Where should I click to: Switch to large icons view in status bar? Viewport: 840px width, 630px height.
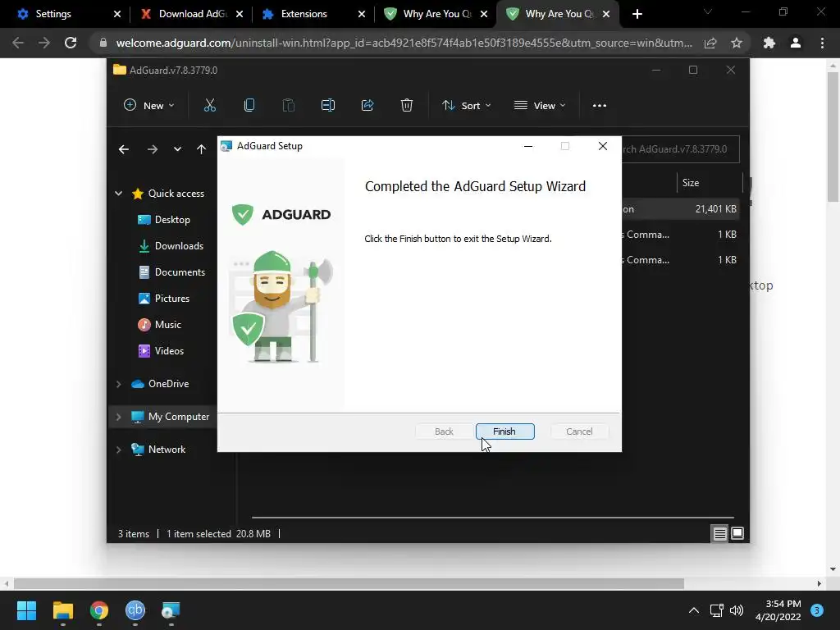737,533
